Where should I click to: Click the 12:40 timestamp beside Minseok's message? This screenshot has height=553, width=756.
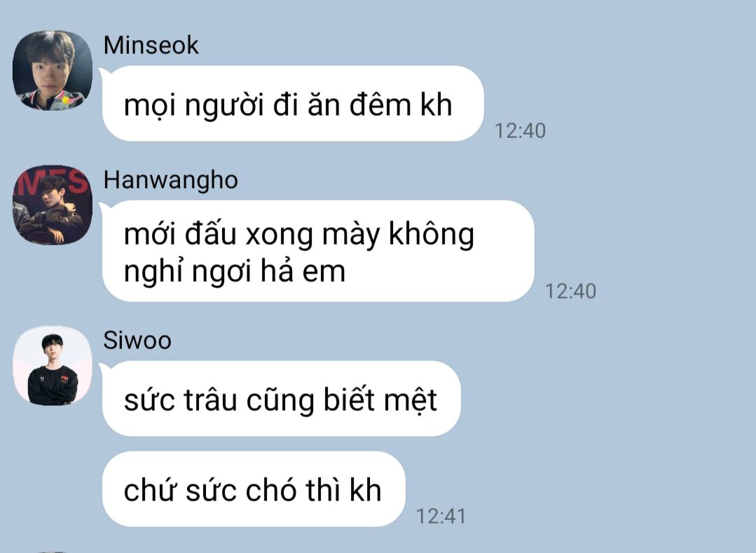pos(521,131)
